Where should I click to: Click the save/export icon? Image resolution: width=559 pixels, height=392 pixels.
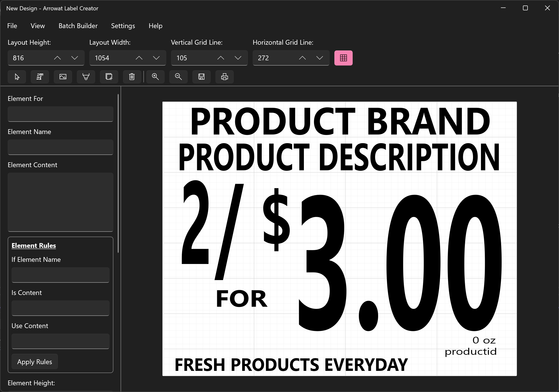pyautogui.click(x=202, y=77)
